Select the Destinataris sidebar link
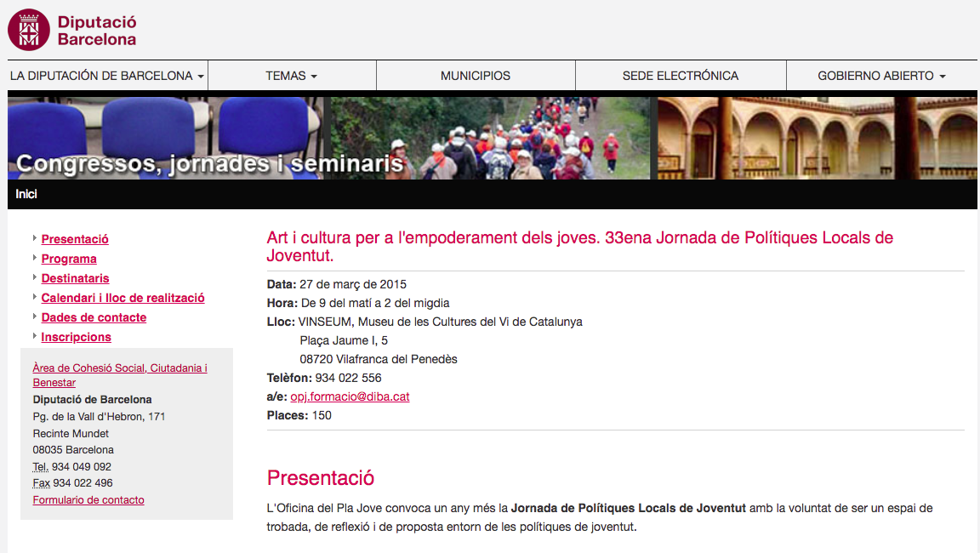980x553 pixels. click(75, 279)
